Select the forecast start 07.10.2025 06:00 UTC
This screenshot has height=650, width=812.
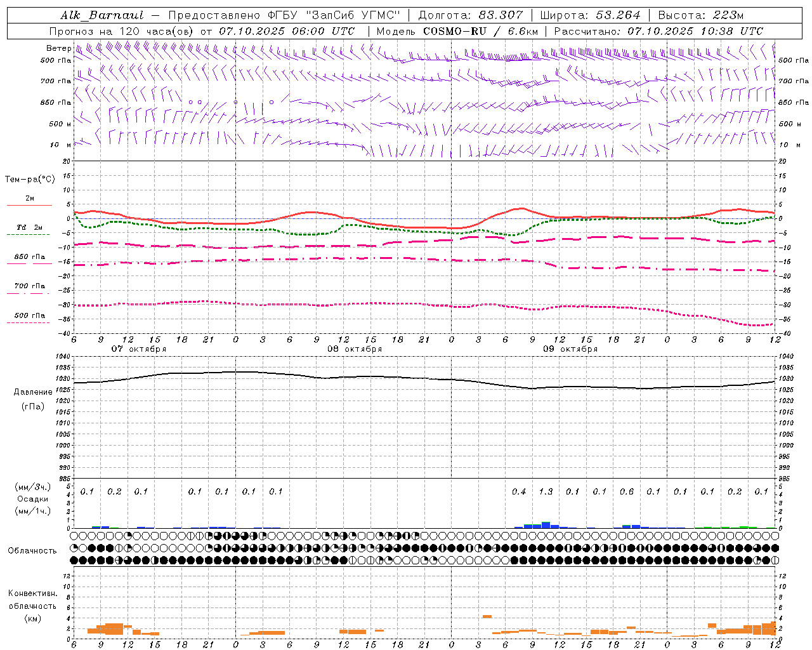(x=287, y=31)
